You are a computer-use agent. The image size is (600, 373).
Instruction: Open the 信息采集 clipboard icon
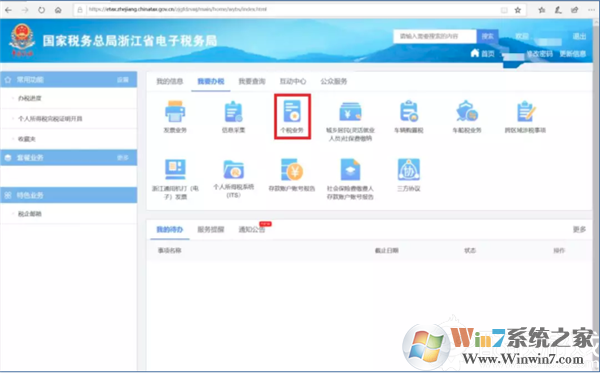[x=233, y=111]
